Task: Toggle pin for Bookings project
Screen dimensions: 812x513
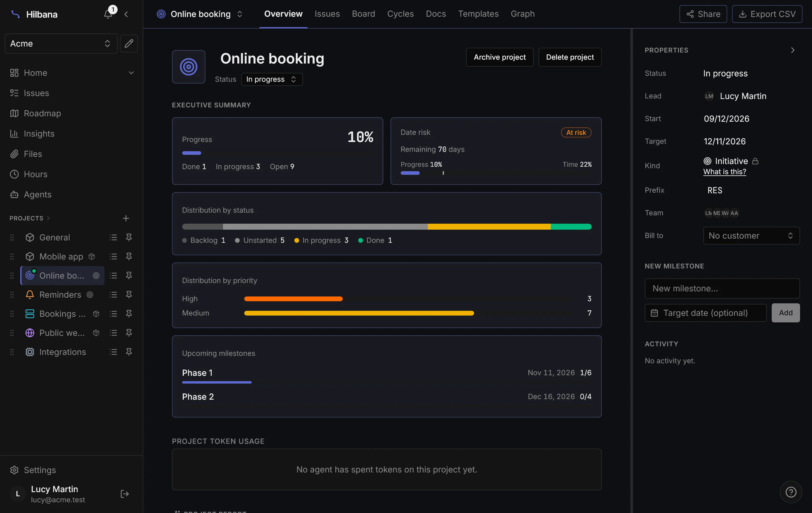Action: click(129, 314)
